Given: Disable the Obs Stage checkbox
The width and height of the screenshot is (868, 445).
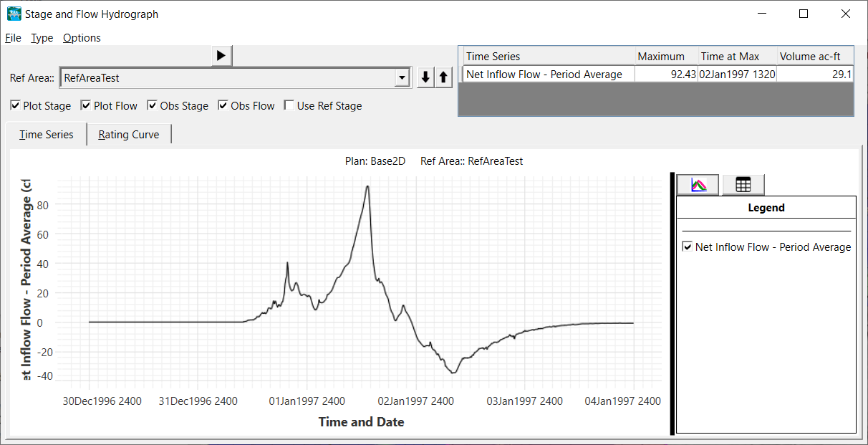Looking at the screenshot, I should 153,106.
